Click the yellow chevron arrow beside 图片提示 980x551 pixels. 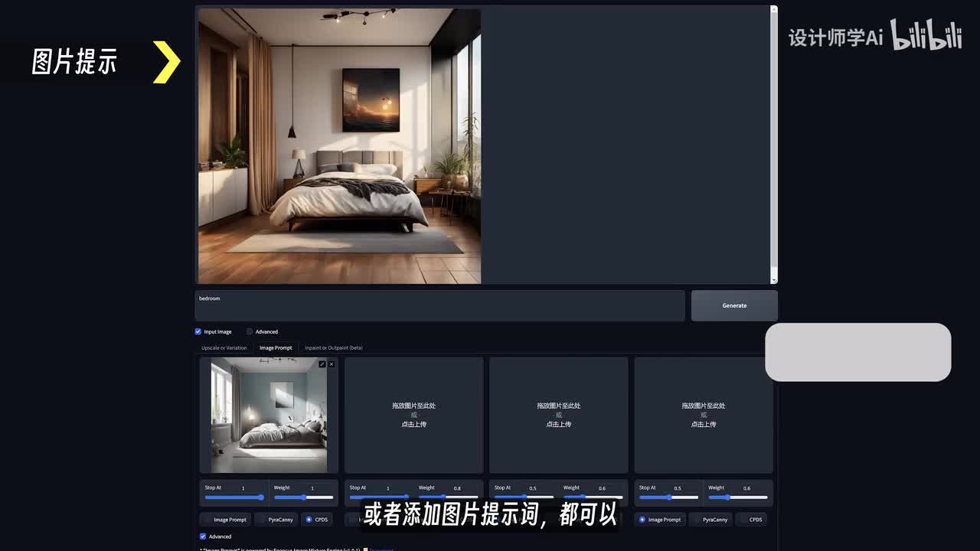pos(166,62)
